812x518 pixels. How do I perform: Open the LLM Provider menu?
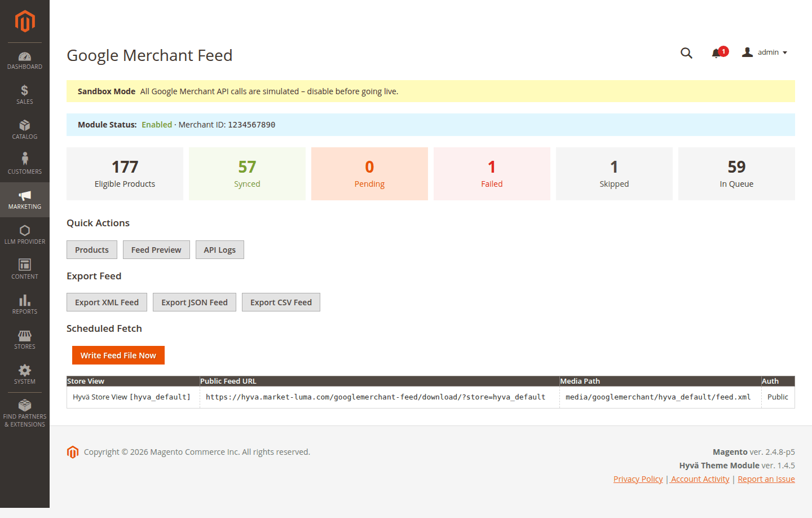tap(25, 235)
